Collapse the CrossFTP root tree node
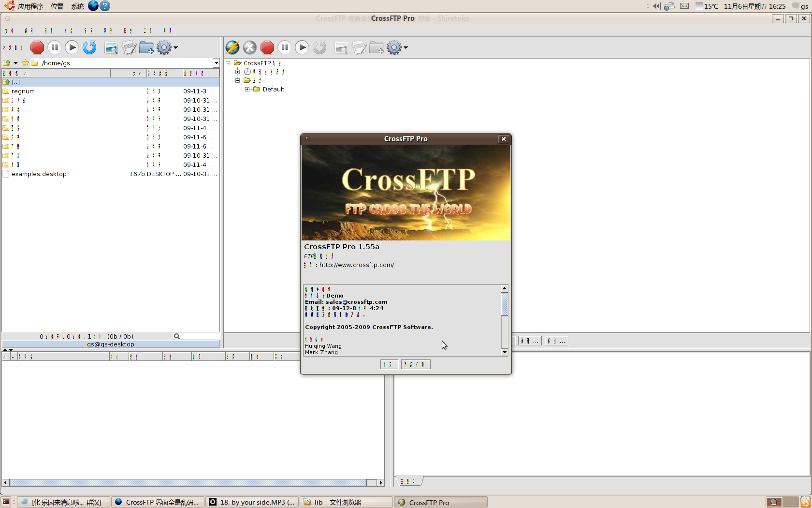The height and width of the screenshot is (508, 812). pos(228,63)
